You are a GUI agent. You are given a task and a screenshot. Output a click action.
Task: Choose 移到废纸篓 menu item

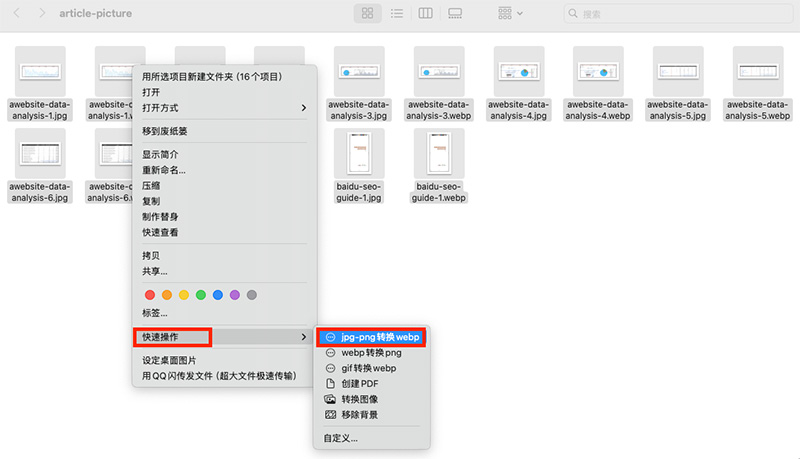[224, 131]
